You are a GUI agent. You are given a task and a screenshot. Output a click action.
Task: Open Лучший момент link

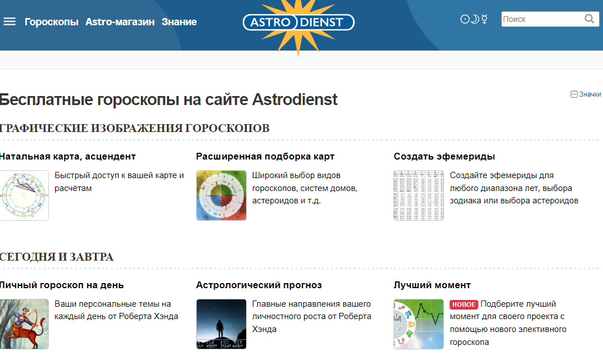[x=432, y=285]
